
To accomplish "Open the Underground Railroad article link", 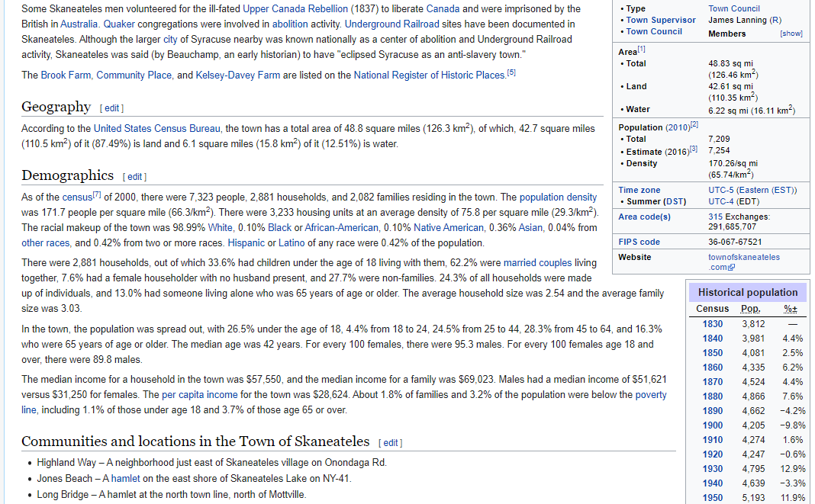I will click(x=392, y=24).
